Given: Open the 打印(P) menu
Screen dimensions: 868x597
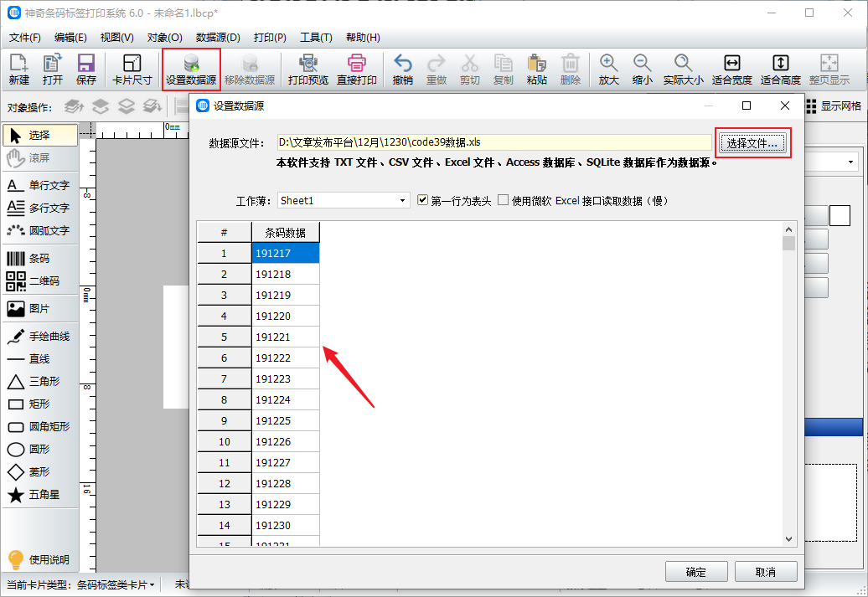Looking at the screenshot, I should click(x=270, y=38).
